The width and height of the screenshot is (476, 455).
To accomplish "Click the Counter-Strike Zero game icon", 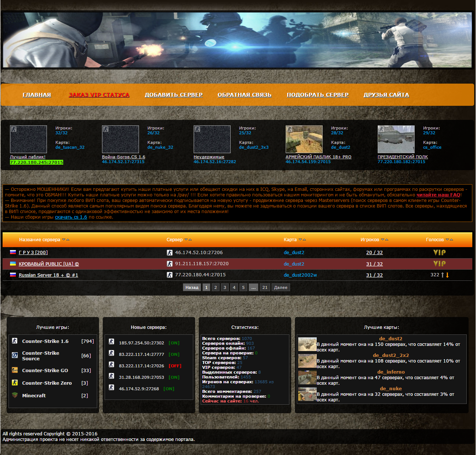I will [x=15, y=382].
